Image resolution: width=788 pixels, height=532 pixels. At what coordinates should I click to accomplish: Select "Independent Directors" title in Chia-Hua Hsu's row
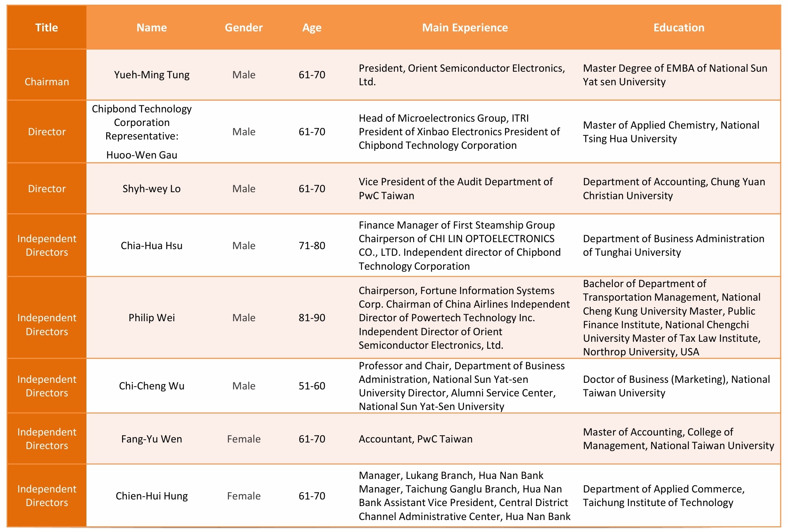tap(47, 245)
